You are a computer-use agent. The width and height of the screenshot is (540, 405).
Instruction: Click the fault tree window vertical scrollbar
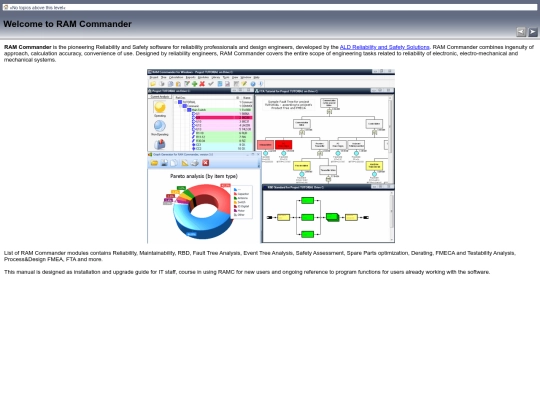tap(390, 139)
